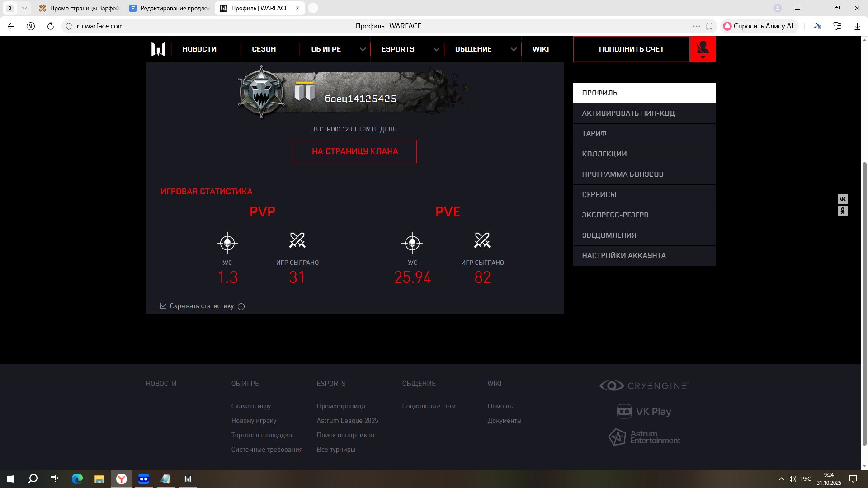This screenshot has width=868, height=488.
Task: Open the red user account icon menu
Action: click(x=703, y=49)
